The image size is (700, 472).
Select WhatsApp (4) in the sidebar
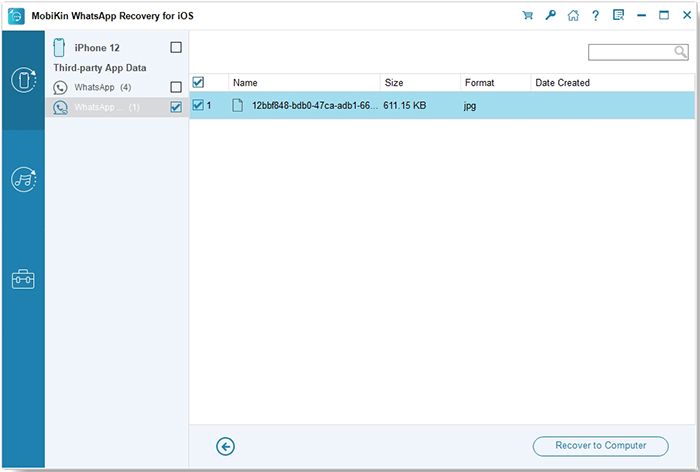coord(116,87)
